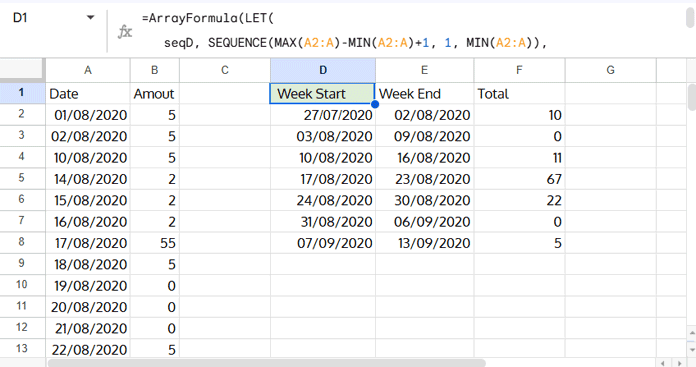Open the Name box dropdown arrow
Viewport: 696px width, 367px height.
point(91,18)
